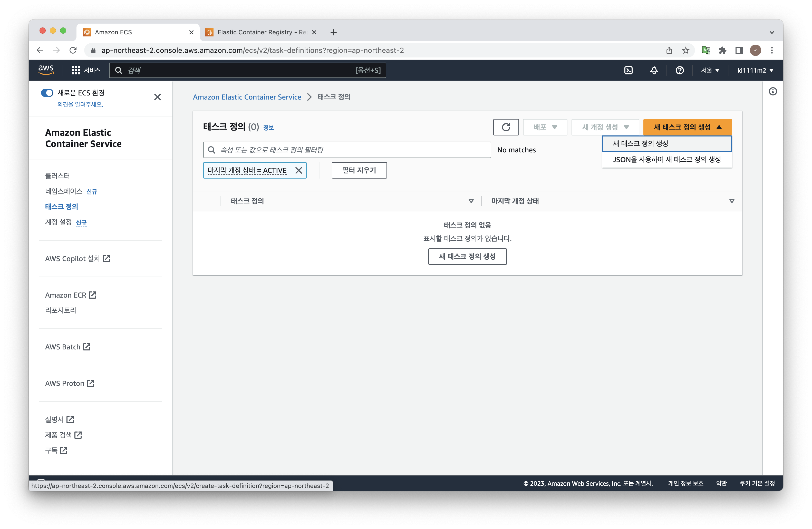
Task: Open the services grid menu
Action: 76,70
